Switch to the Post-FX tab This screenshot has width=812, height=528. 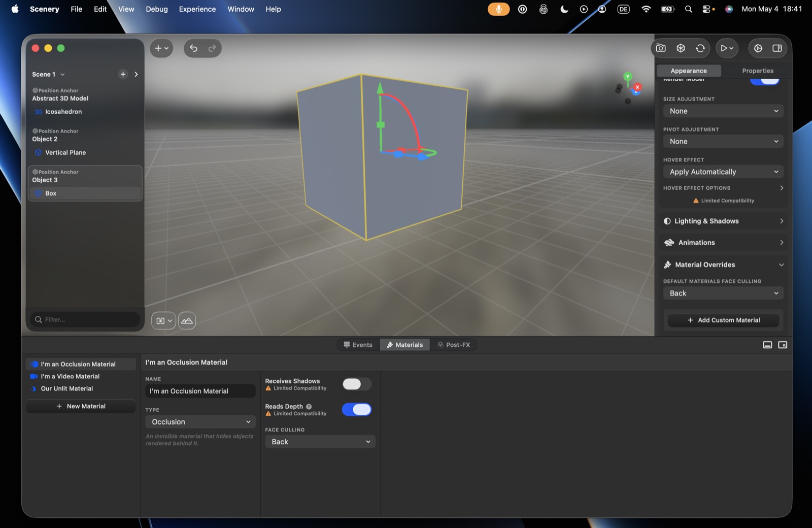(454, 345)
